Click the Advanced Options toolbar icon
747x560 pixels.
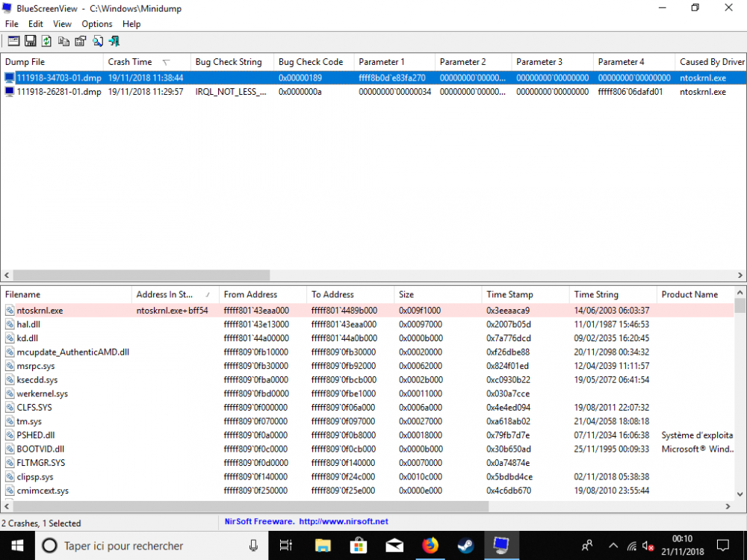[x=13, y=41]
